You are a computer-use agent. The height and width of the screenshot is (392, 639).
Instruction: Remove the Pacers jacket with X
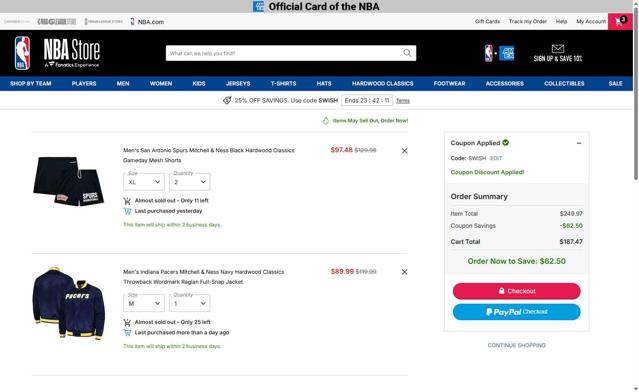tap(404, 272)
